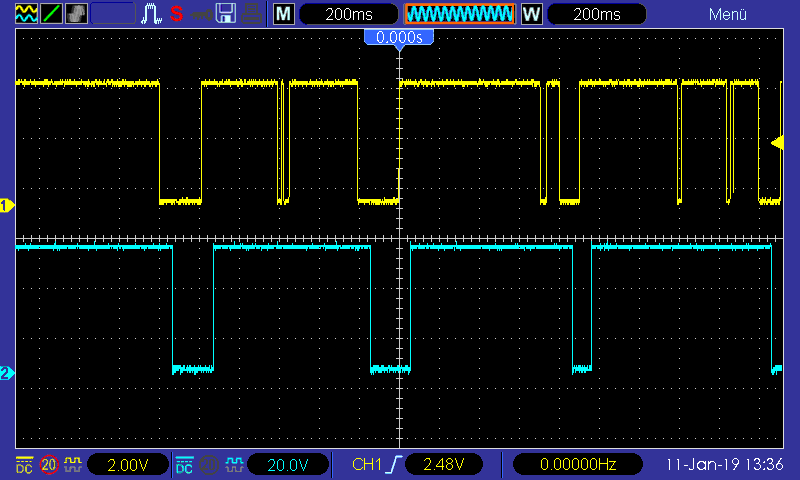Save using the floppy disk icon
Screen dimensions: 800x480
pyautogui.click(x=226, y=14)
